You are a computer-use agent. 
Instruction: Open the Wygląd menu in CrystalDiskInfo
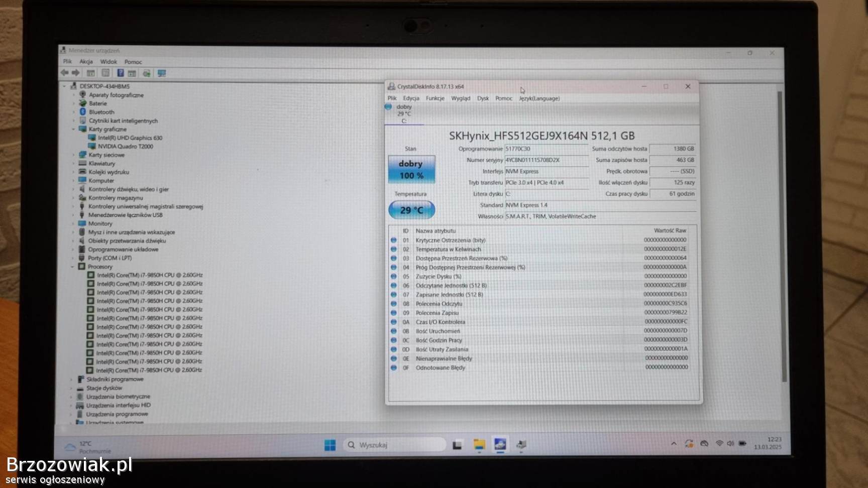coord(461,98)
